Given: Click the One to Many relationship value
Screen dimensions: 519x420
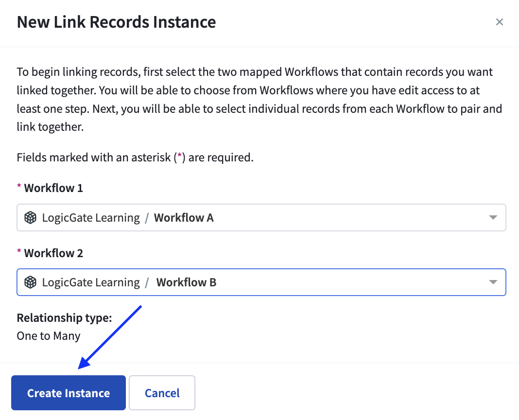Looking at the screenshot, I should (x=49, y=336).
